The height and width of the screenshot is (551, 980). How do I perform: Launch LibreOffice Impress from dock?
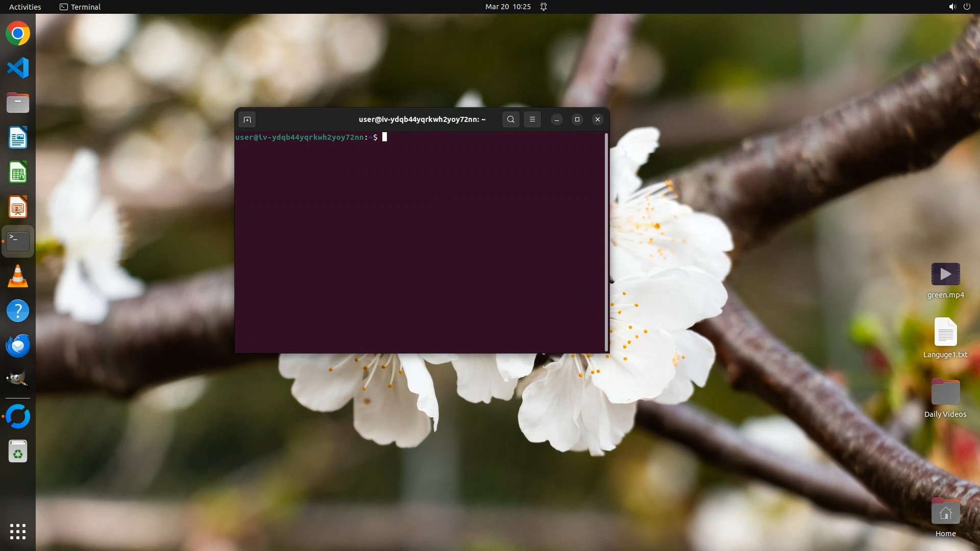click(x=18, y=207)
